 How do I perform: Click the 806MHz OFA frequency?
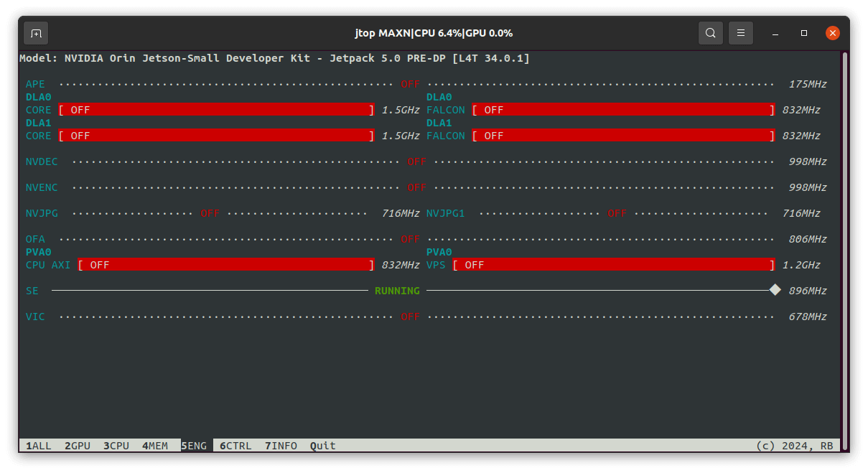tap(808, 239)
